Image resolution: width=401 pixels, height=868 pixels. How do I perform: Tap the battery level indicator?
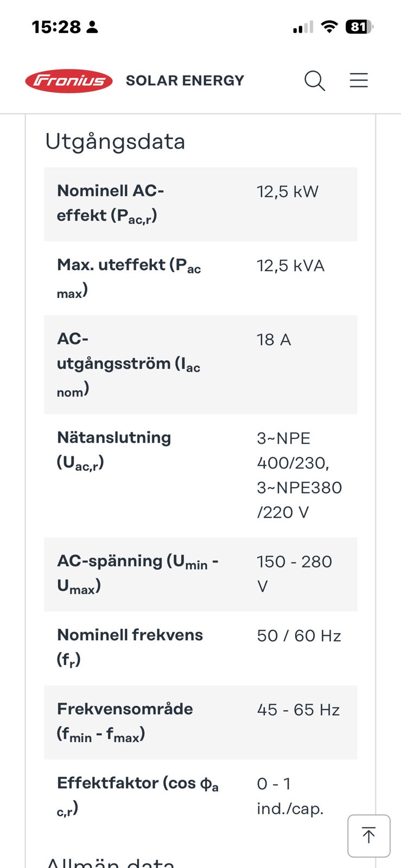click(359, 27)
